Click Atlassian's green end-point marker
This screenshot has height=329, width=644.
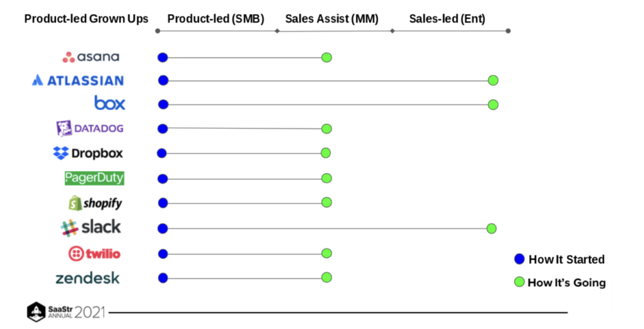(493, 80)
